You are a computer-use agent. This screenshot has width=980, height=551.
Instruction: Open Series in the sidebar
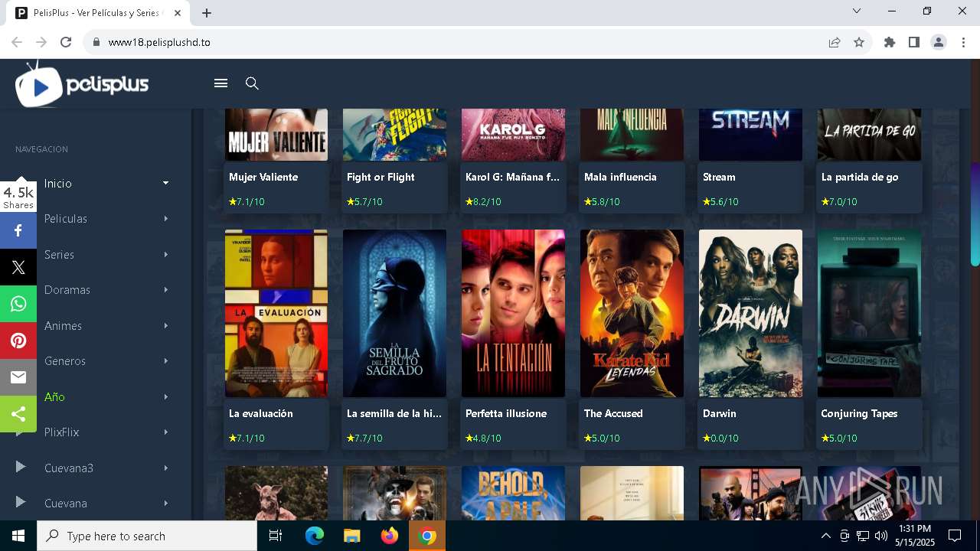[x=59, y=254]
